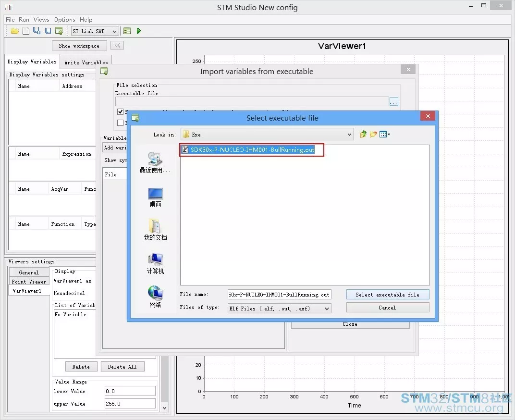Viewport: 515px width, 420px height.
Task: Select General in Viewers settings
Action: [29, 272]
